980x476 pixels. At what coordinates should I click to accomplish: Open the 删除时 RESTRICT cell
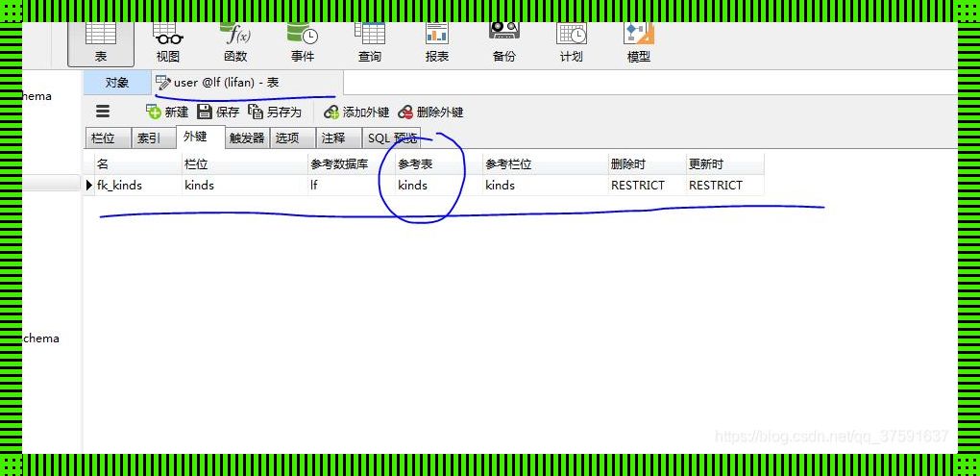coord(647,186)
